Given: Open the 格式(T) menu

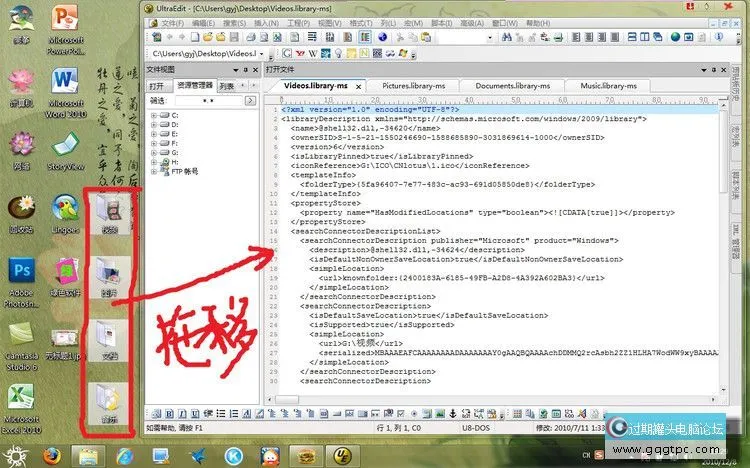Looking at the screenshot, I should coord(361,23).
